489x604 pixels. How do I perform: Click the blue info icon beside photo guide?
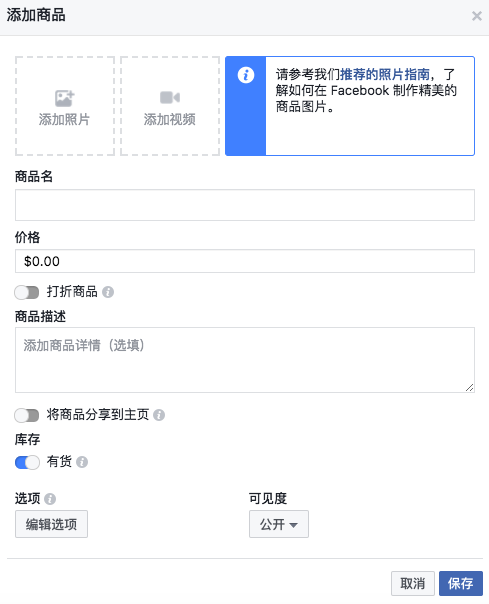(246, 75)
